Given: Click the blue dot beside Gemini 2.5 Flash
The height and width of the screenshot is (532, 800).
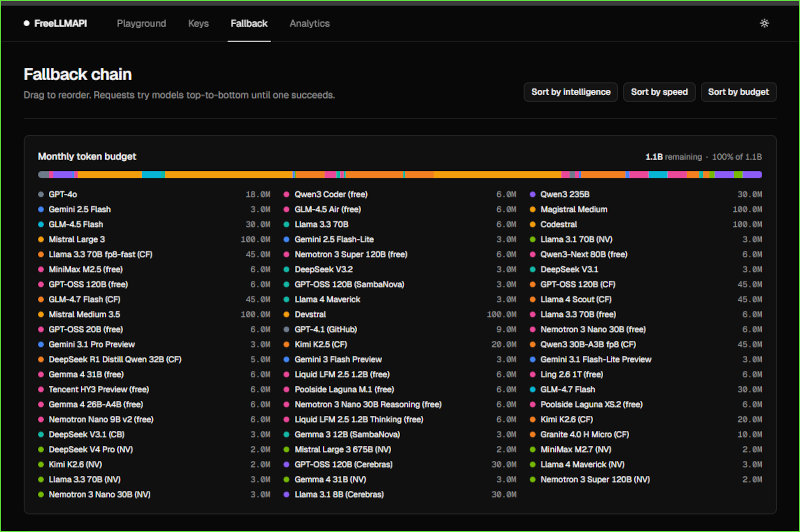Looking at the screenshot, I should (x=41, y=209).
